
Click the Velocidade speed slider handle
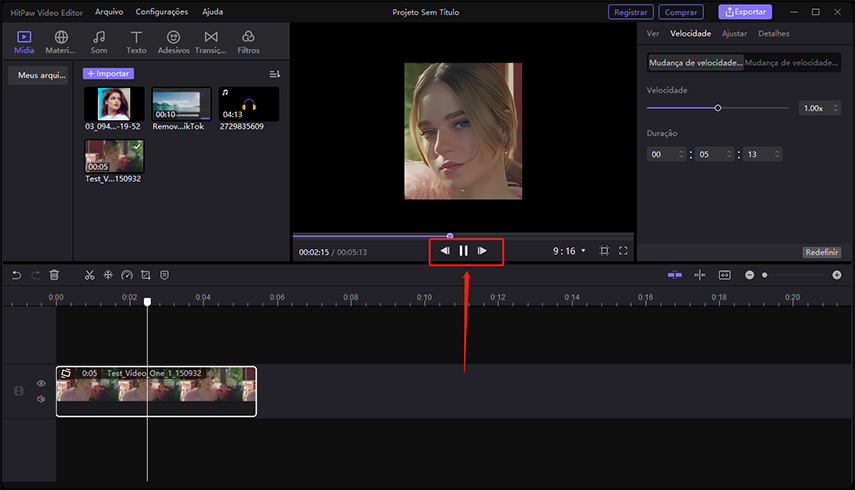[x=718, y=108]
